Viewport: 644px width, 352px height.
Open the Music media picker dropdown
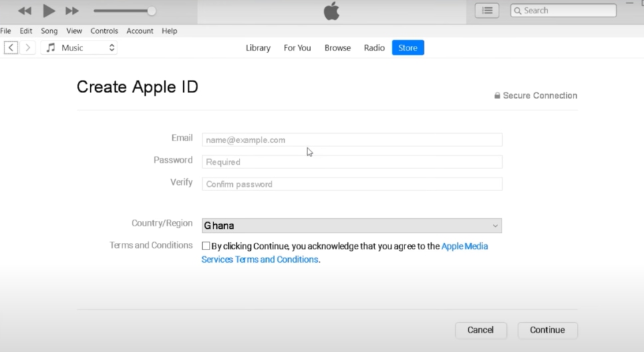tap(79, 48)
